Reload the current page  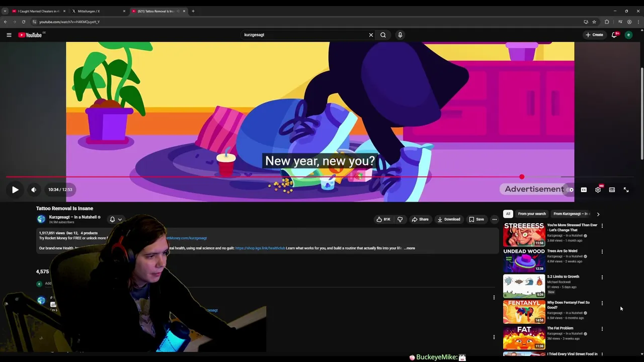pyautogui.click(x=23, y=22)
